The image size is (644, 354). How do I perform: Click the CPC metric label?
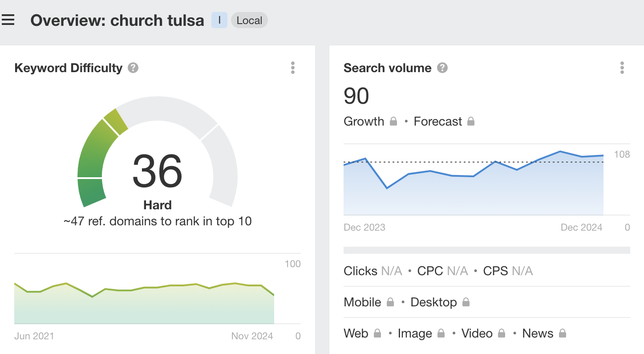pos(430,271)
